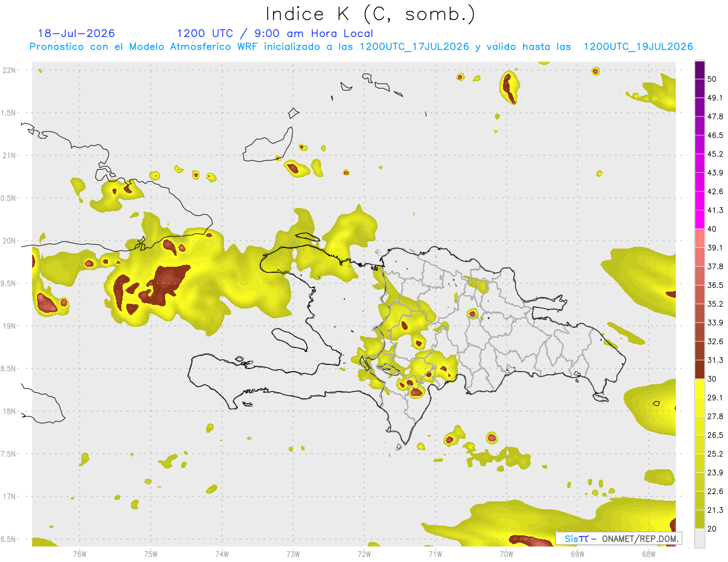
Task: Pick the bright yellow swatch between 29.1 and 30
Action: 700,389
